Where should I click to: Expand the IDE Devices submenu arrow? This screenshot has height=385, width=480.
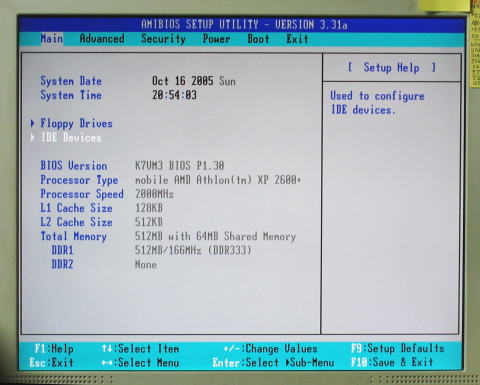tap(32, 137)
